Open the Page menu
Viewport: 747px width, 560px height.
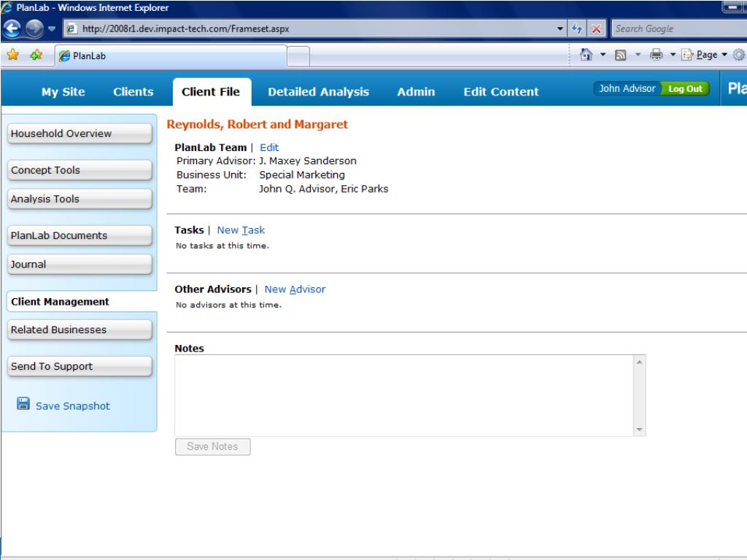click(704, 55)
